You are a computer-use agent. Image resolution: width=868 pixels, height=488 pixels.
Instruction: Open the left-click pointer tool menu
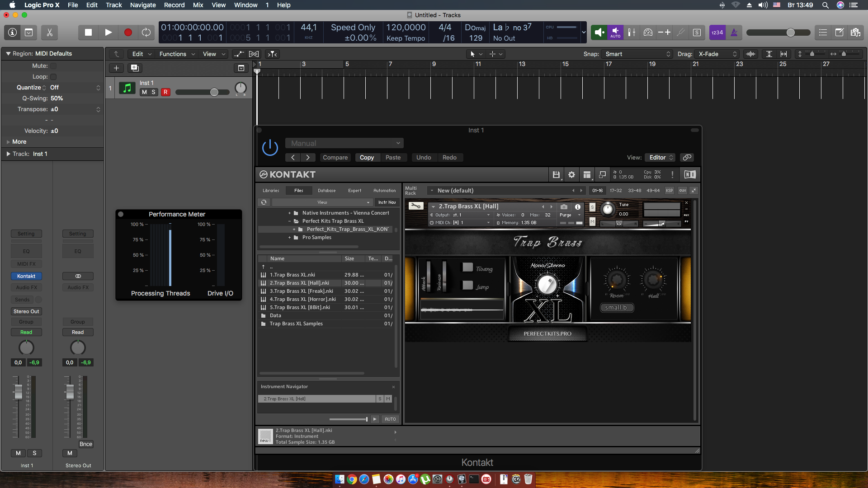click(x=476, y=54)
